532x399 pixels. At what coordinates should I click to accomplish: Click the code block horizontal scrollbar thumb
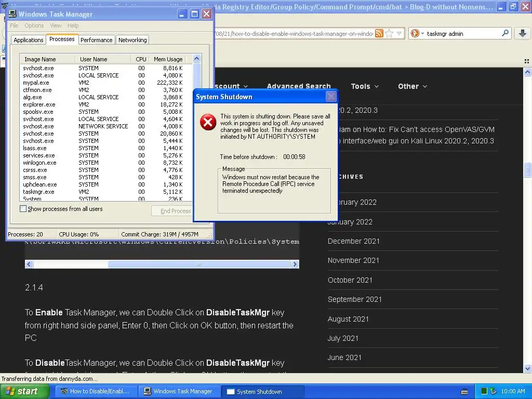[199, 264]
